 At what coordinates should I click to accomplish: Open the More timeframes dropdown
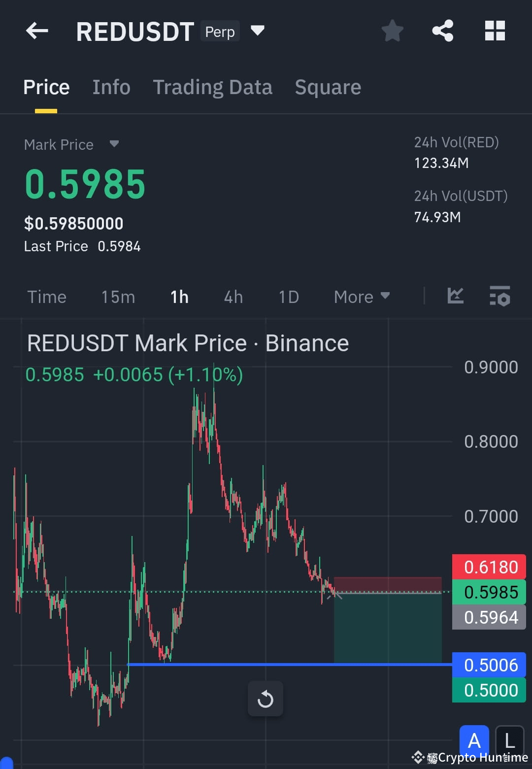tap(361, 296)
